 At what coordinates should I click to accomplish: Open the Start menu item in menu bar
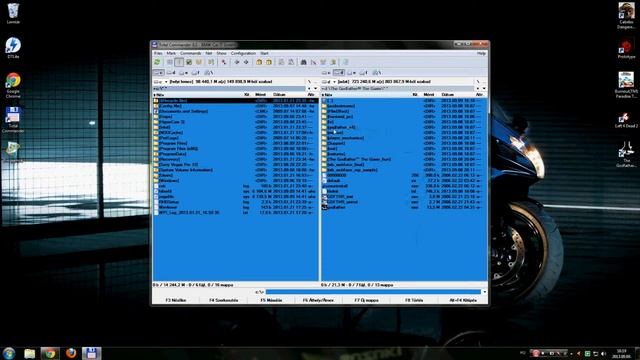pos(264,53)
